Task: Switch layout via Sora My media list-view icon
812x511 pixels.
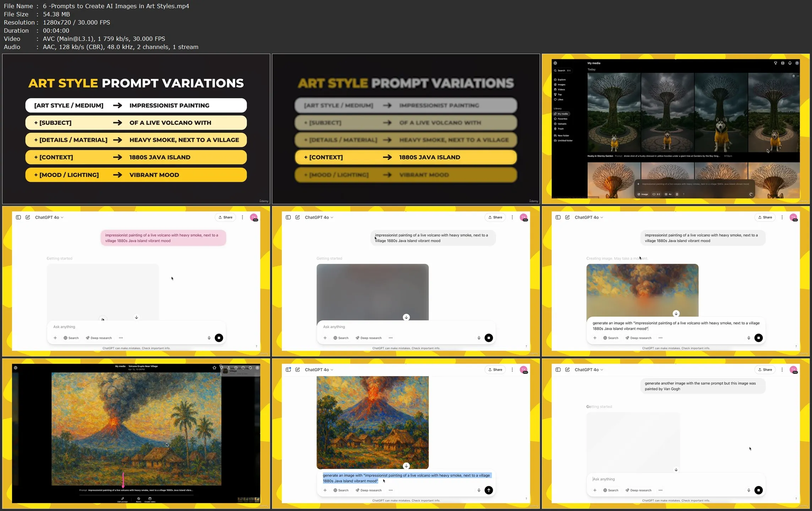Action: [x=783, y=63]
